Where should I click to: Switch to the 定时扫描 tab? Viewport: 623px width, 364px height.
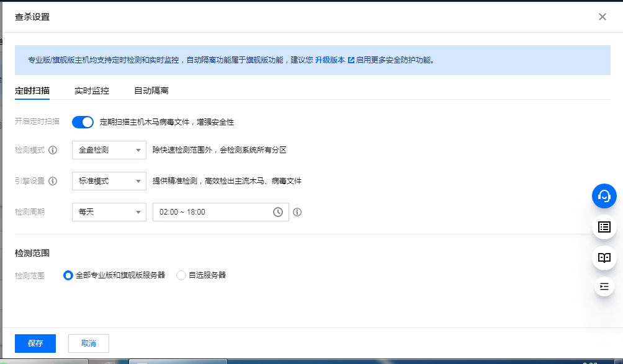click(32, 91)
